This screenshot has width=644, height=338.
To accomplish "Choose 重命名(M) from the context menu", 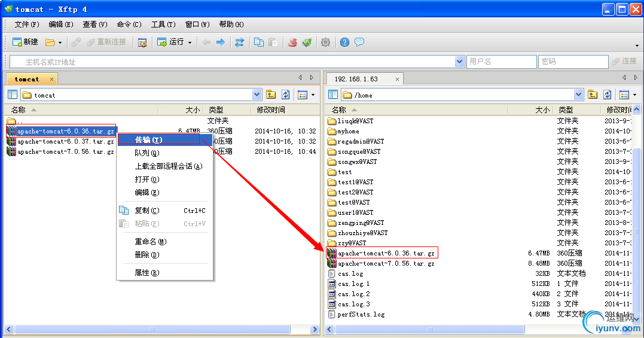I will click(164, 242).
